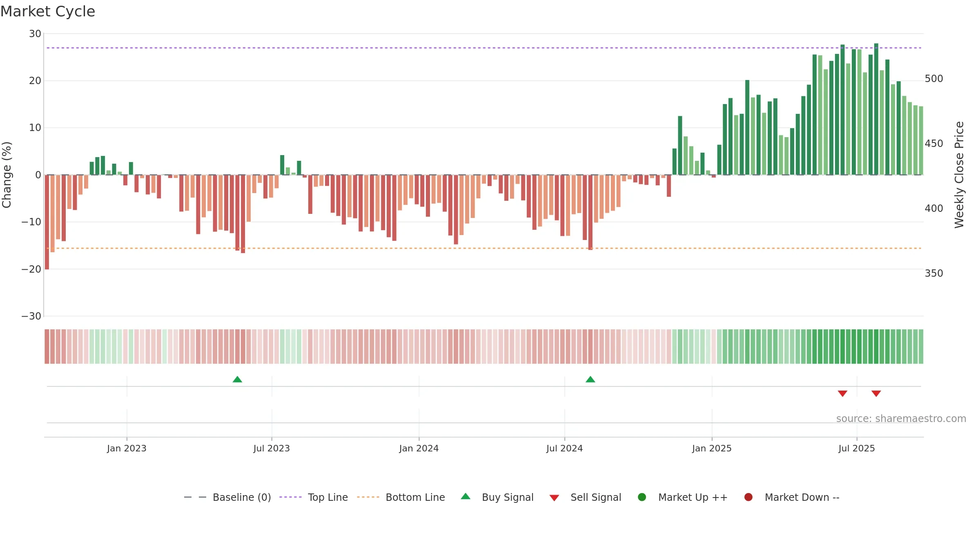980x551 pixels.
Task: Toggle the Buy Signal legend entry
Action: (x=497, y=497)
